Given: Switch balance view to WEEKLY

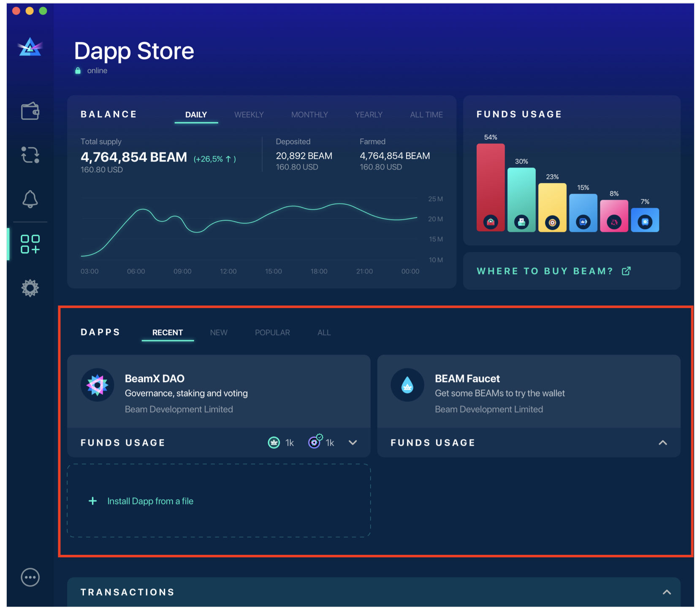Looking at the screenshot, I should (249, 114).
